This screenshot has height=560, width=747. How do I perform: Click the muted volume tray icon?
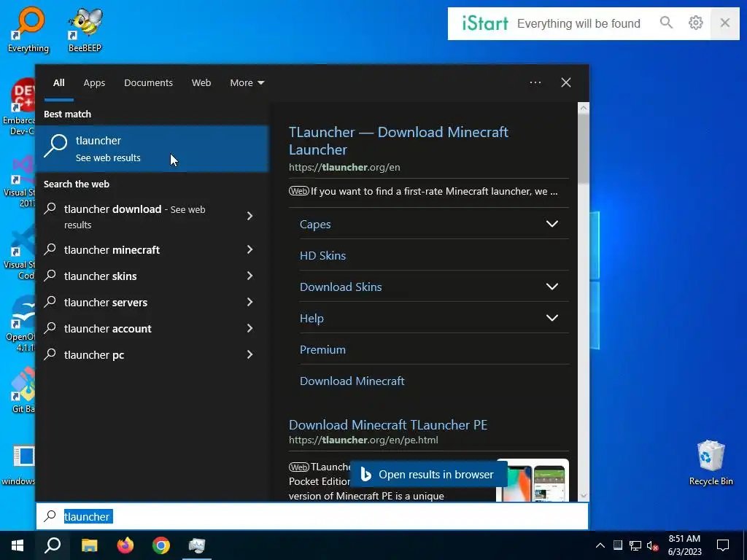pyautogui.click(x=652, y=545)
